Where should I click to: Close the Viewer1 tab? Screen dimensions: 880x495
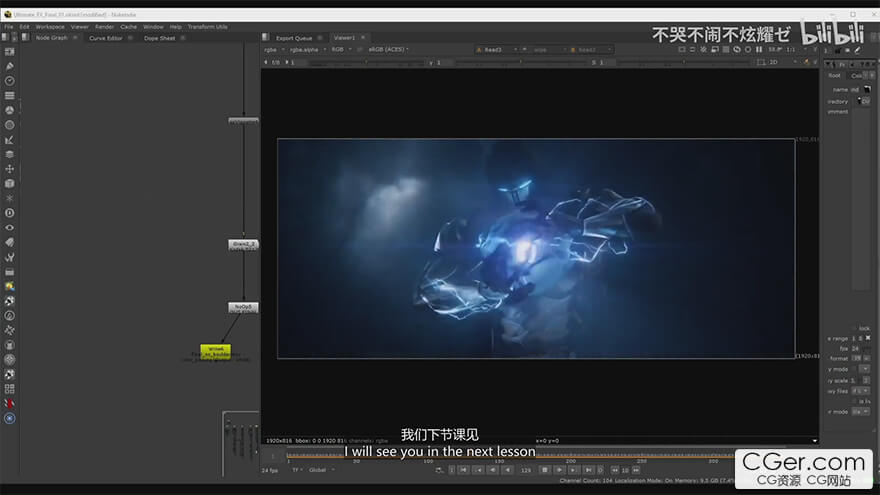(363, 38)
